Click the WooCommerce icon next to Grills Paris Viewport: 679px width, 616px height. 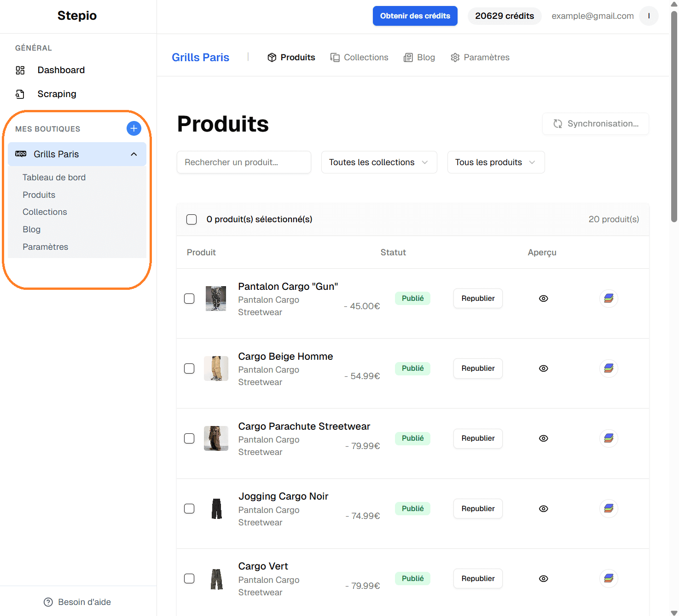pyautogui.click(x=20, y=154)
